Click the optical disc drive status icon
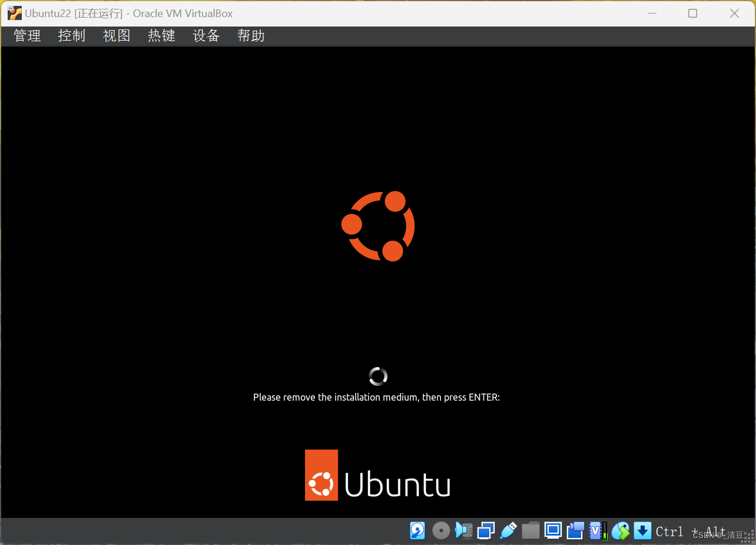Screen dimensions: 756x545 click(441, 531)
